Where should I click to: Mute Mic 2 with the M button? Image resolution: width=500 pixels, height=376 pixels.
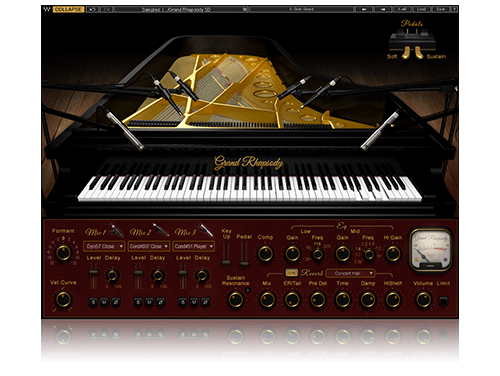pyautogui.click(x=149, y=302)
